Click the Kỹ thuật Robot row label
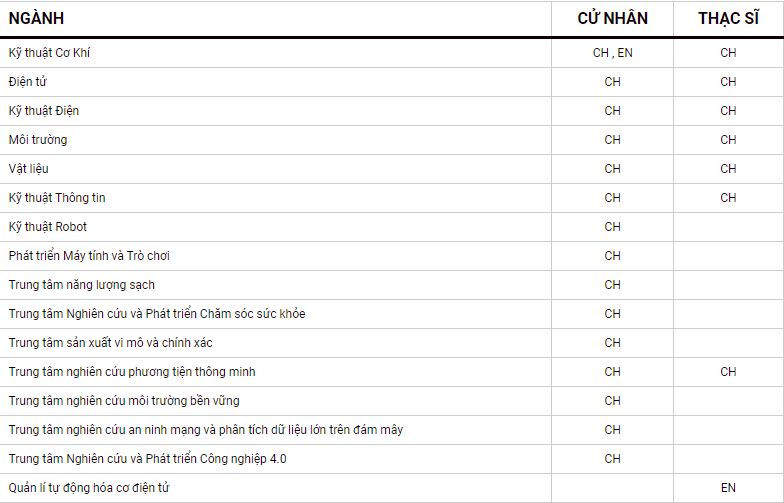Image resolution: width=784 pixels, height=503 pixels. [x=48, y=227]
